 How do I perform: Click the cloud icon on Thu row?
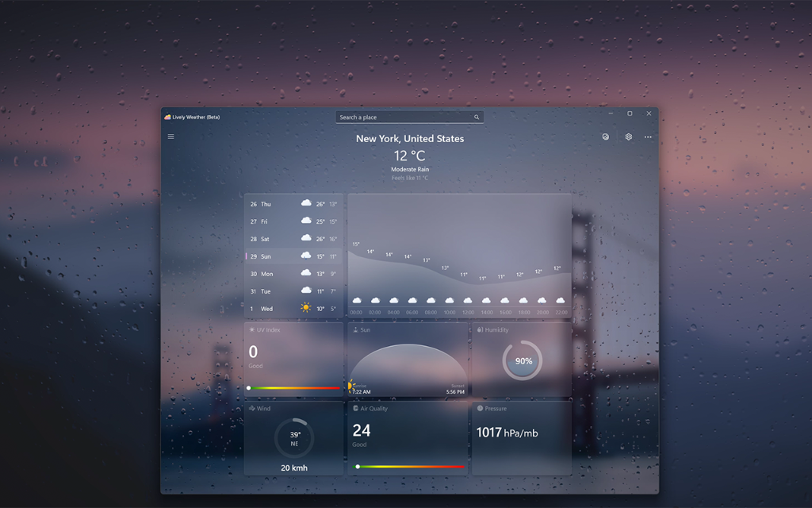click(306, 203)
